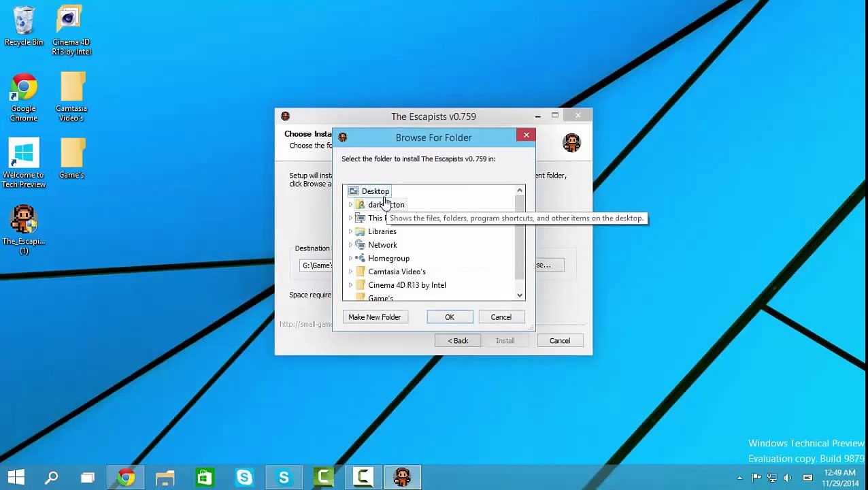
Task: Expand the This PC tree node arrow
Action: [x=350, y=218]
